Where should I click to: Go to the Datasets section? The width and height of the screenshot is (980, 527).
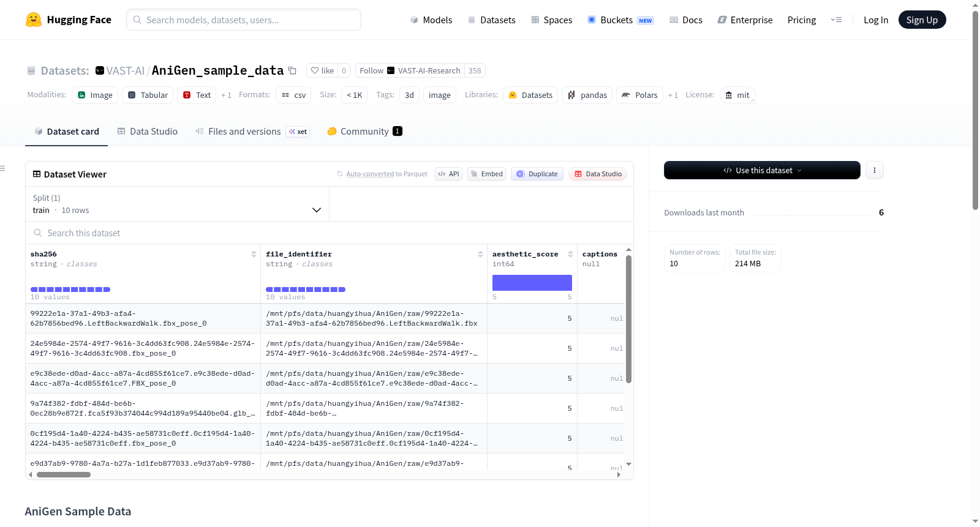coord(491,20)
